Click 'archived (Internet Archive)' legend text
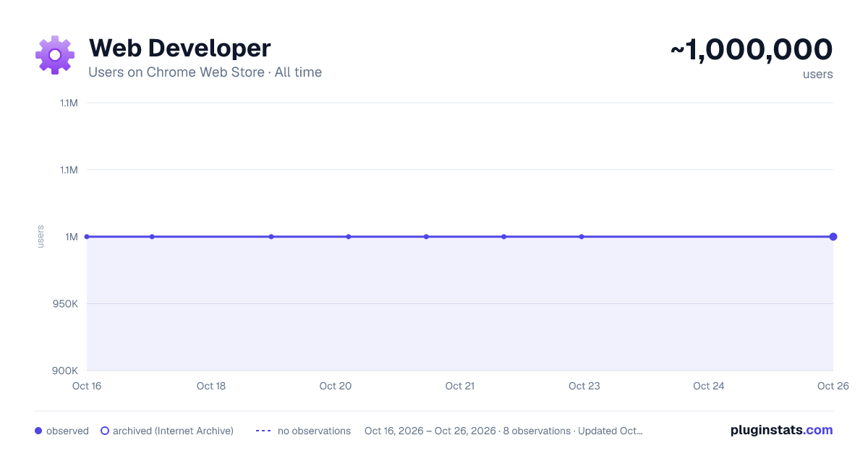This screenshot has width=868, height=456. (x=173, y=431)
